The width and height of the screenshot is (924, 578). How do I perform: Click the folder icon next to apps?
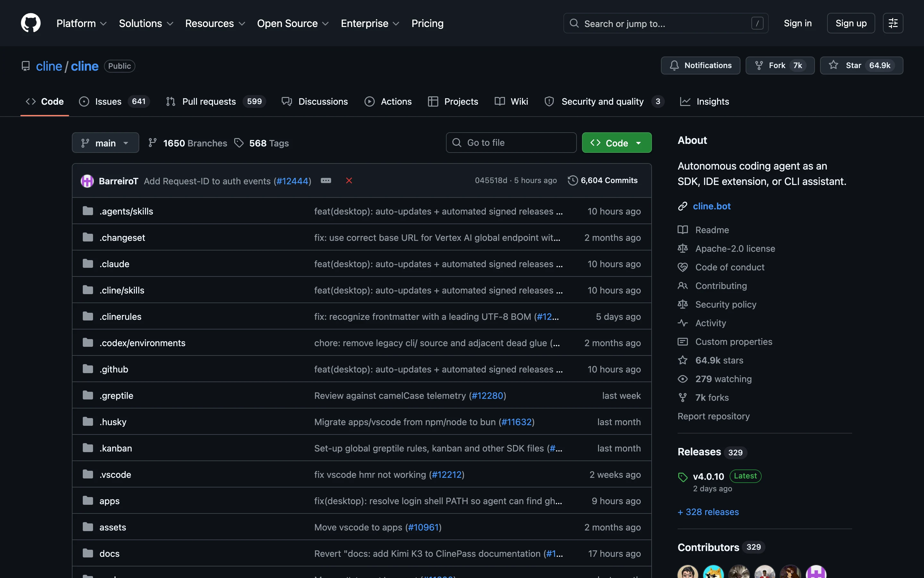click(x=88, y=500)
